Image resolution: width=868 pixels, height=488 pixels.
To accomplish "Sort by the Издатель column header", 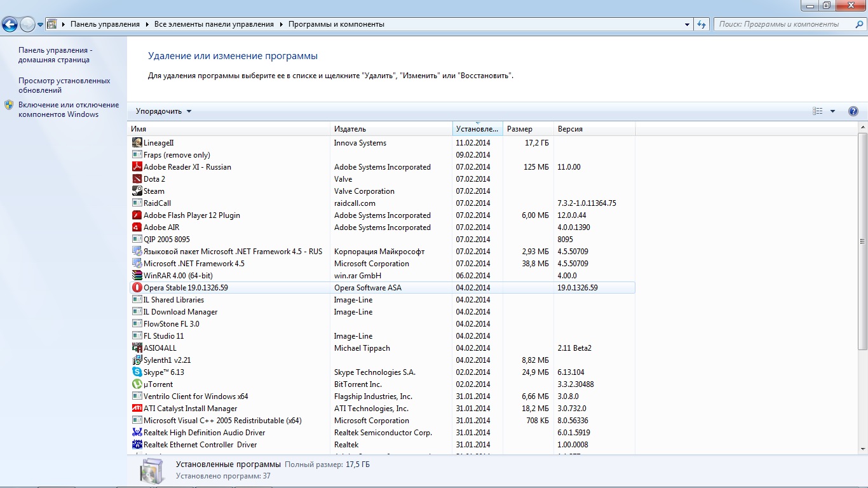I will 391,129.
